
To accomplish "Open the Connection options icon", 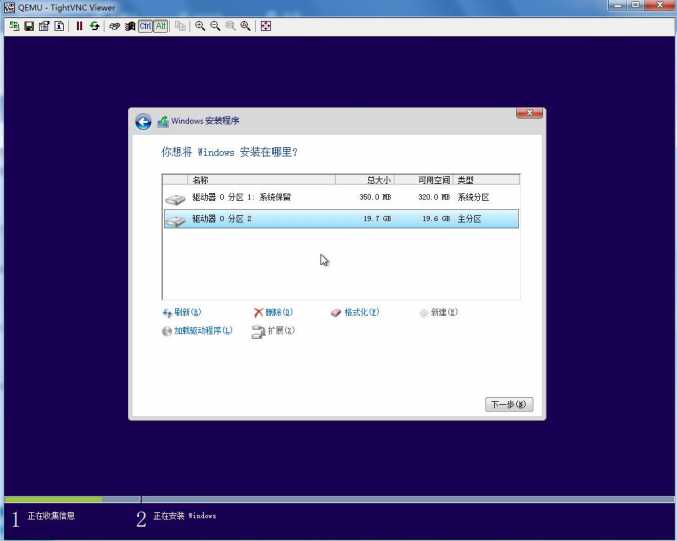I will [44, 26].
